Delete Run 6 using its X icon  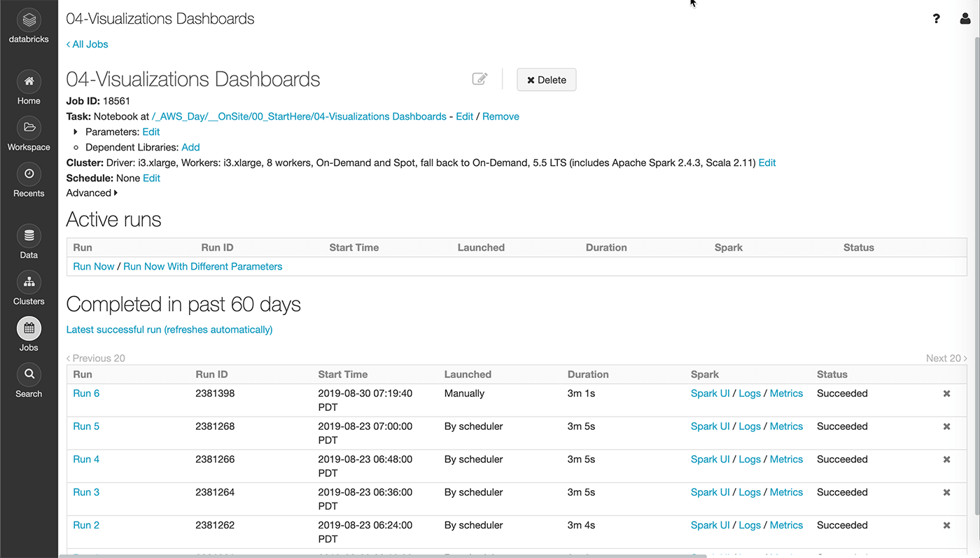coord(946,393)
